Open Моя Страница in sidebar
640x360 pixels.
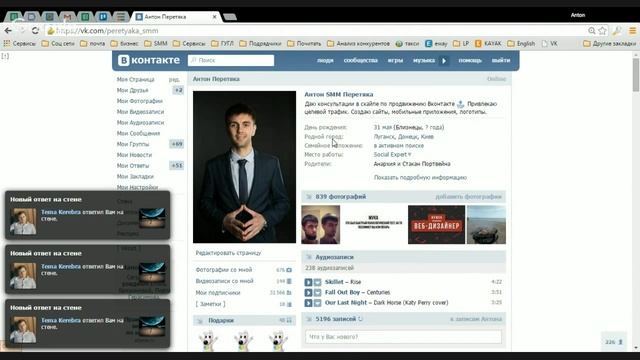(136, 80)
